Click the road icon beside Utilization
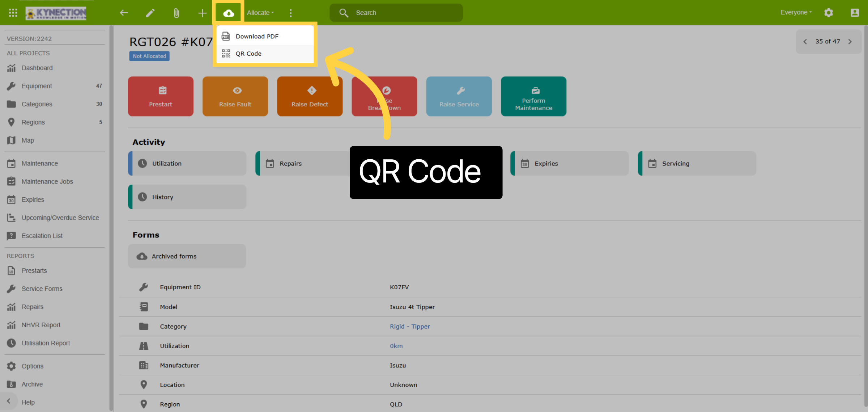The image size is (868, 412). point(144,346)
